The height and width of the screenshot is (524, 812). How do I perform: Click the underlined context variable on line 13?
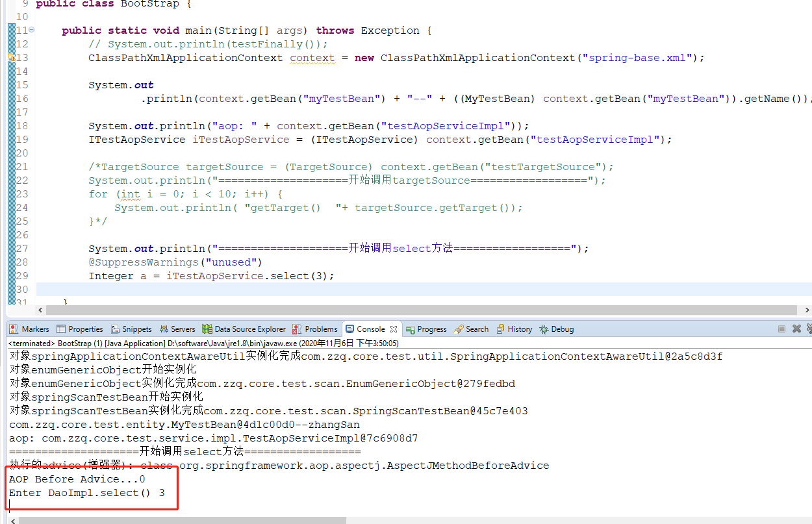[x=312, y=58]
